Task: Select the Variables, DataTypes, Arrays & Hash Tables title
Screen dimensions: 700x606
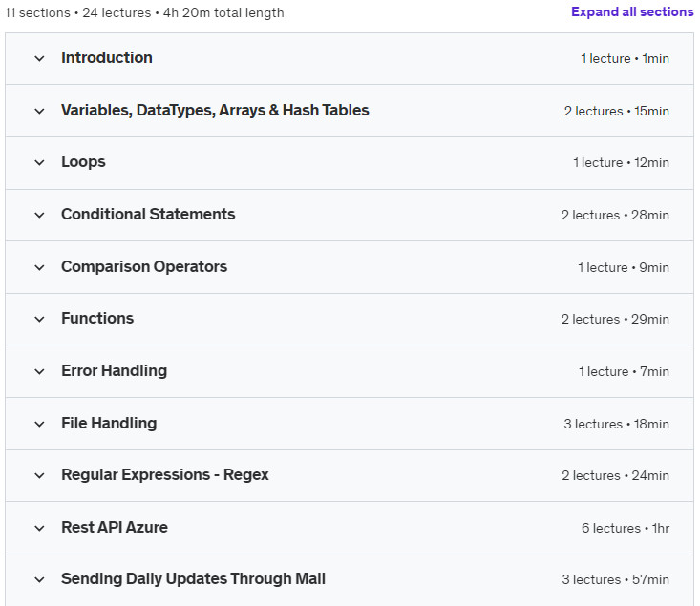Action: tap(215, 110)
